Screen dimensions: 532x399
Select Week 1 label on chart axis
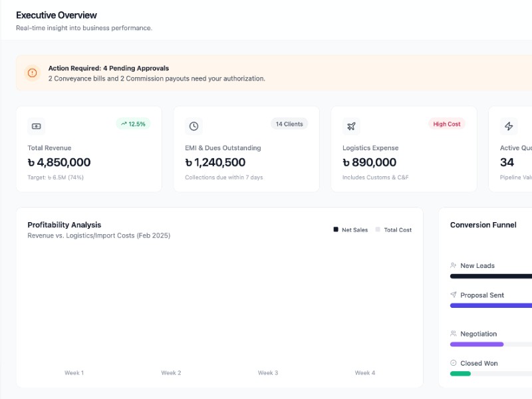point(74,373)
